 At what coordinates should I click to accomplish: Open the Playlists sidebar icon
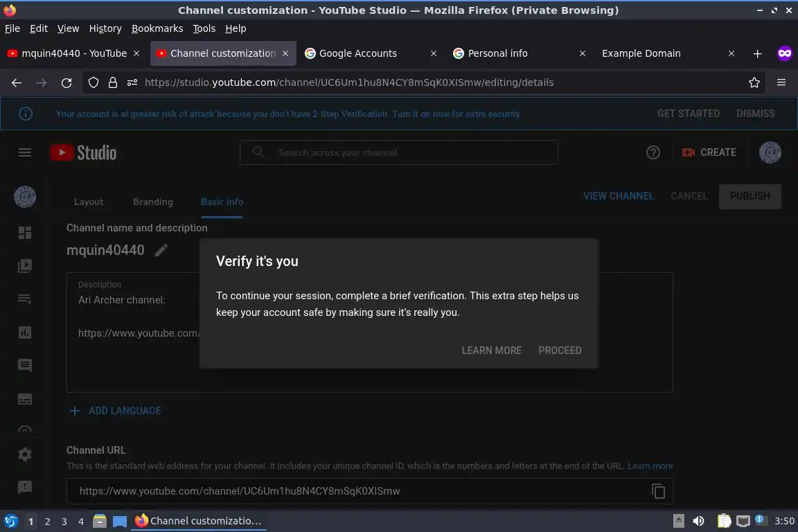24,299
